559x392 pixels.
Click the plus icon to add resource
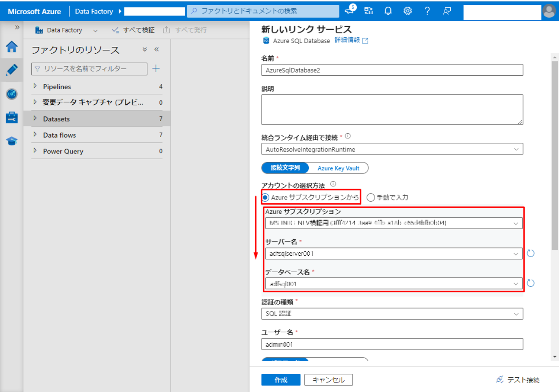pos(156,68)
